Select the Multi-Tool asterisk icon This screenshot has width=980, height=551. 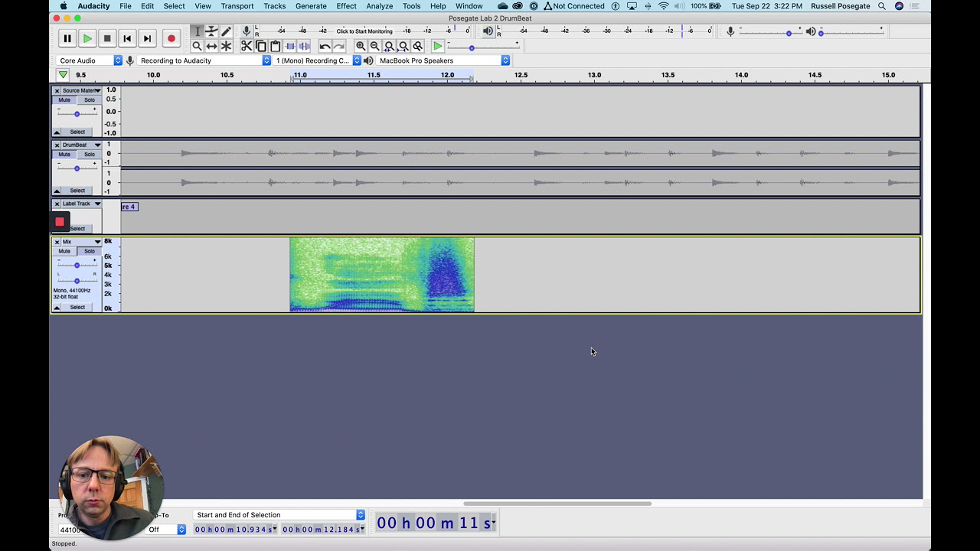pos(226,46)
